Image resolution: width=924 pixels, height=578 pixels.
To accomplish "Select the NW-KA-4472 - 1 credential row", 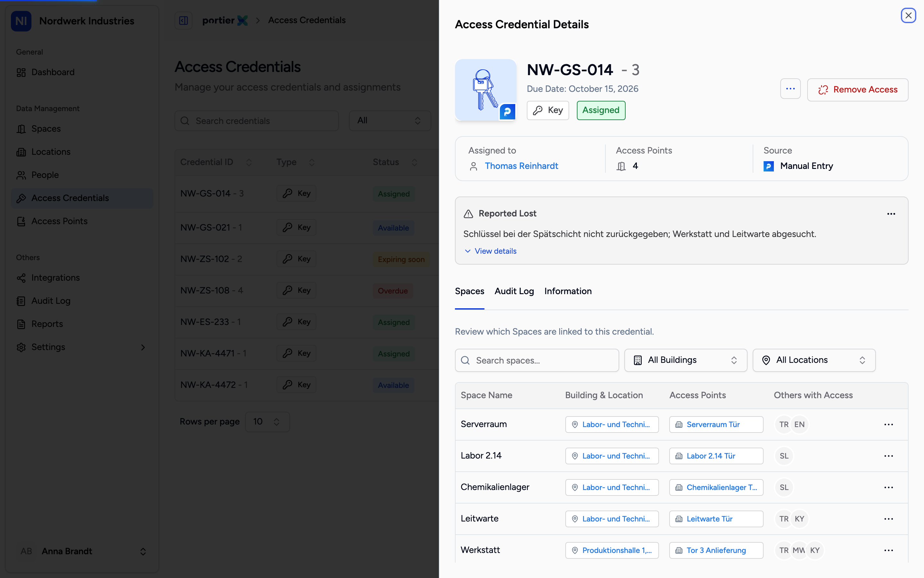I will coord(307,385).
